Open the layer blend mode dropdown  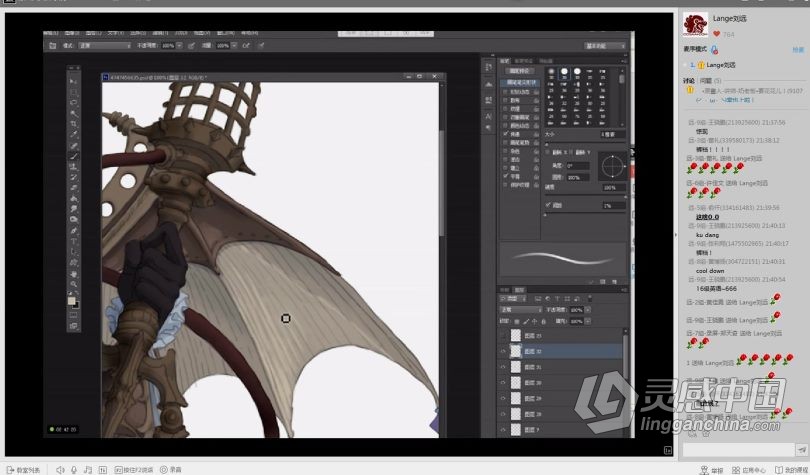[x=521, y=310]
